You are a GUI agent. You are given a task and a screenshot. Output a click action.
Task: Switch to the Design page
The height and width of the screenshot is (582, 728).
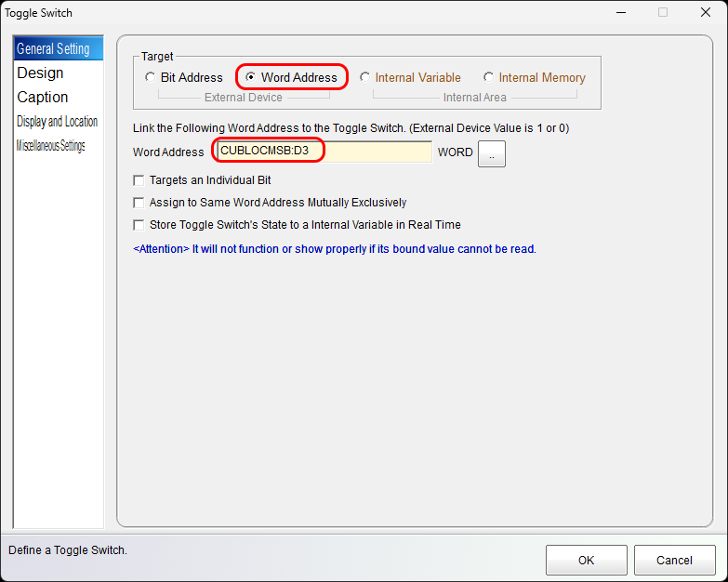41,73
